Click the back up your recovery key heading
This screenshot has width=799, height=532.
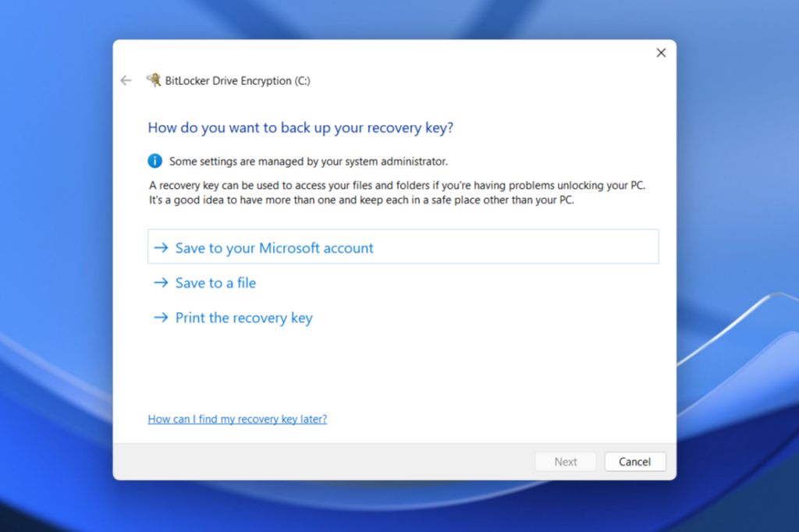click(x=300, y=128)
